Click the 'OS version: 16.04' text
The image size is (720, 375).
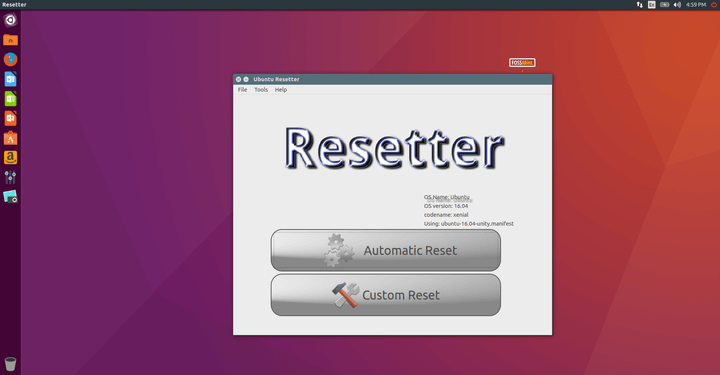click(446, 206)
